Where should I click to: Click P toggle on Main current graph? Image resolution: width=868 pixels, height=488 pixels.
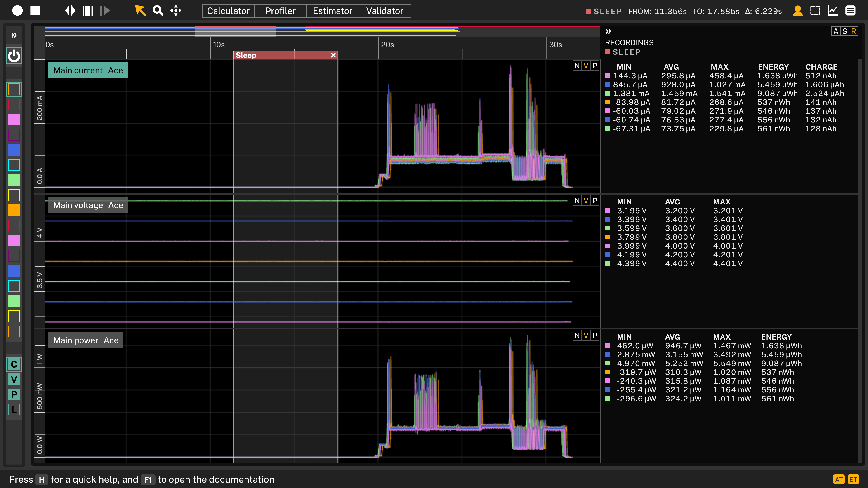(595, 66)
